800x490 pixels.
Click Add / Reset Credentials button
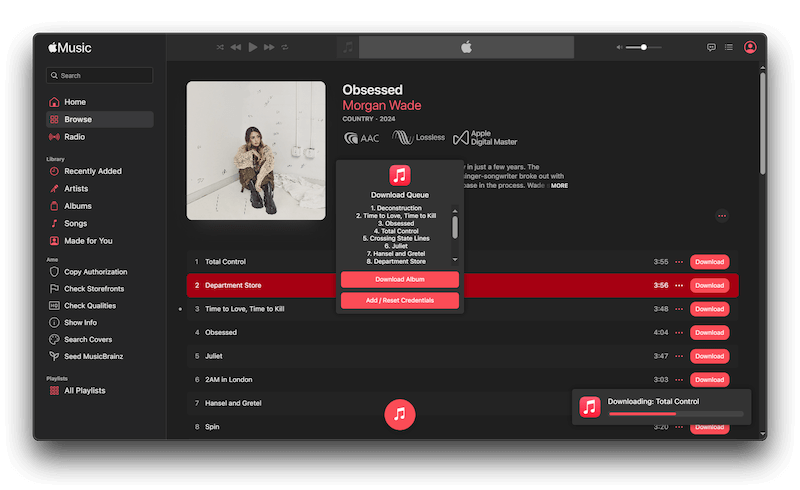click(x=399, y=300)
